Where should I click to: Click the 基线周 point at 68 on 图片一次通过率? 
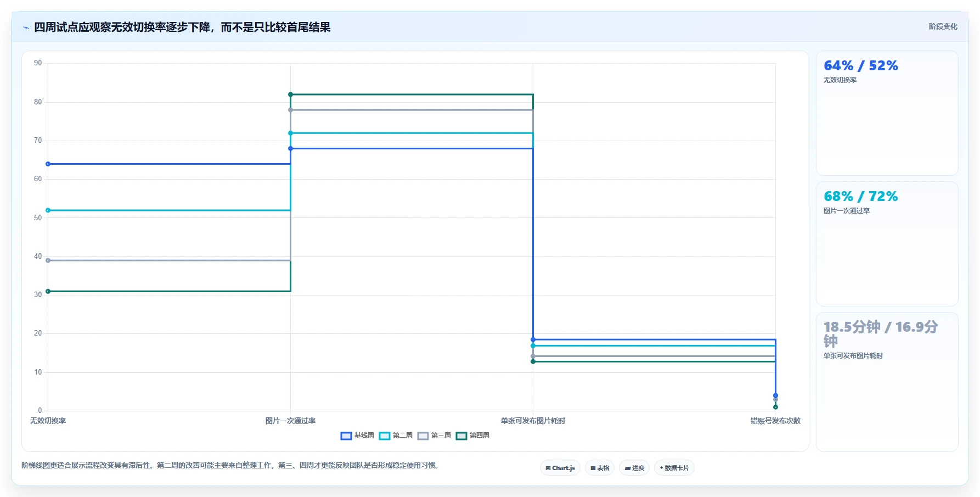coord(291,148)
